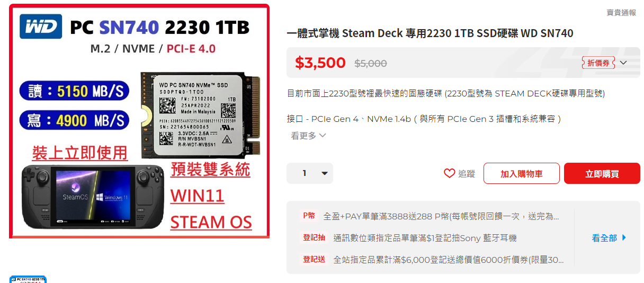The width and height of the screenshot is (644, 283).
Task: Select the small product thumbnail below image
Action: tap(28, 279)
